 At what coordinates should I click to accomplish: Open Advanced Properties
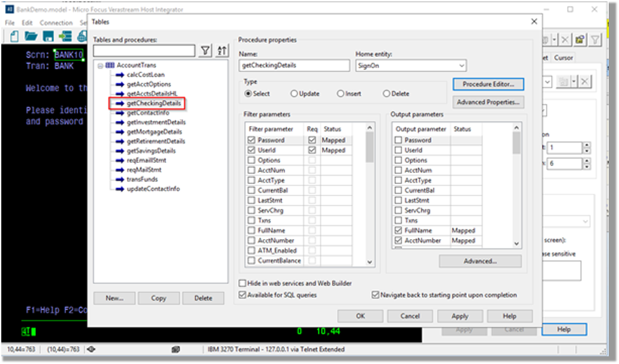click(x=488, y=103)
